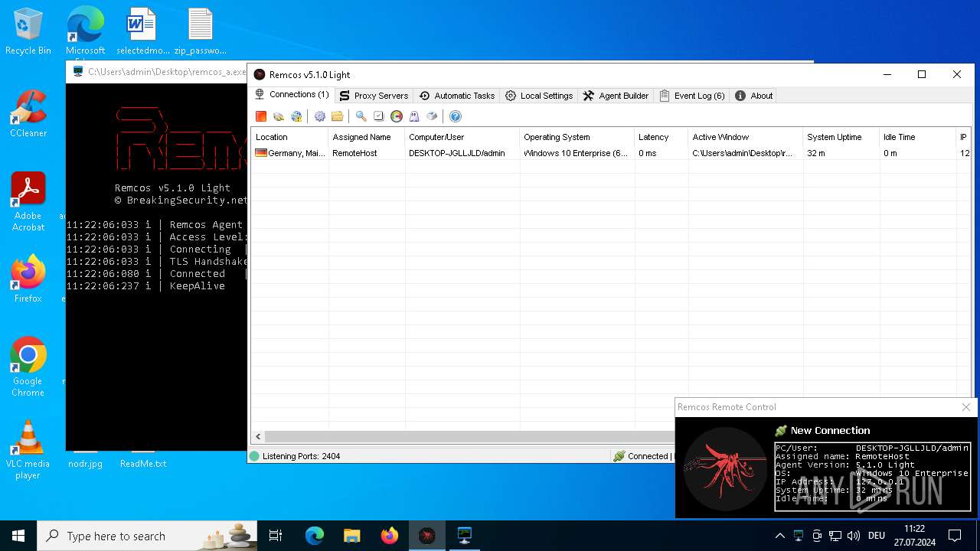The height and width of the screenshot is (551, 980).
Task: Select the Firefox desktop shortcut
Action: [28, 279]
